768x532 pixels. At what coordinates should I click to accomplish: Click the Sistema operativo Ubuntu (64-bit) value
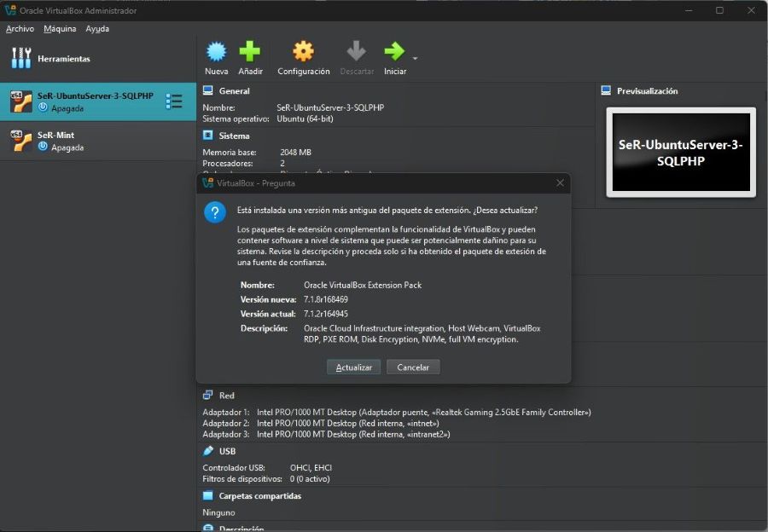pos(305,119)
